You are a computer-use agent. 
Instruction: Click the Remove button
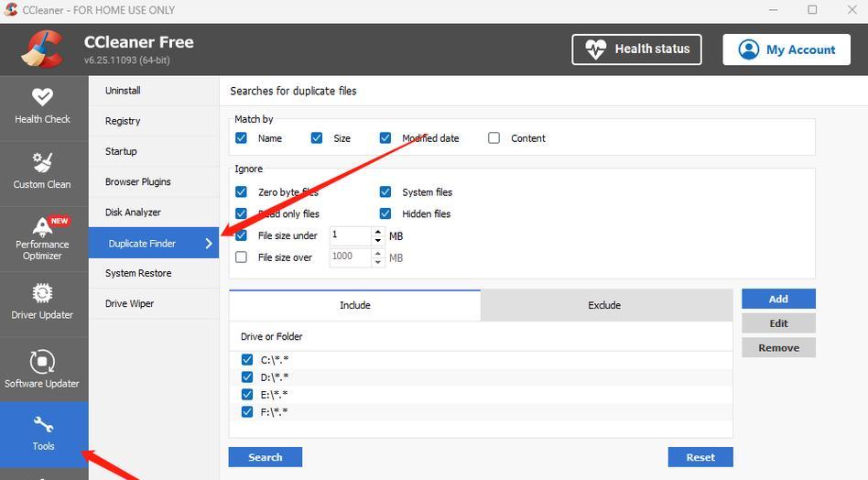[x=778, y=348]
